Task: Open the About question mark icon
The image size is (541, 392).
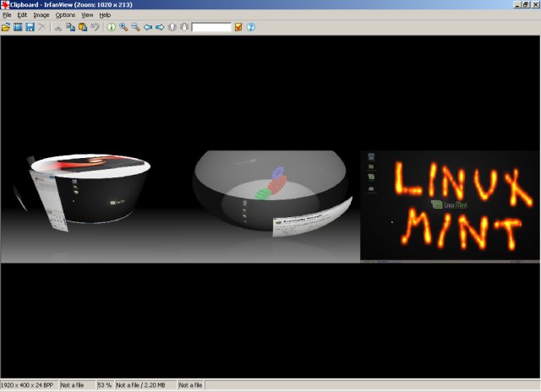Action: point(251,27)
